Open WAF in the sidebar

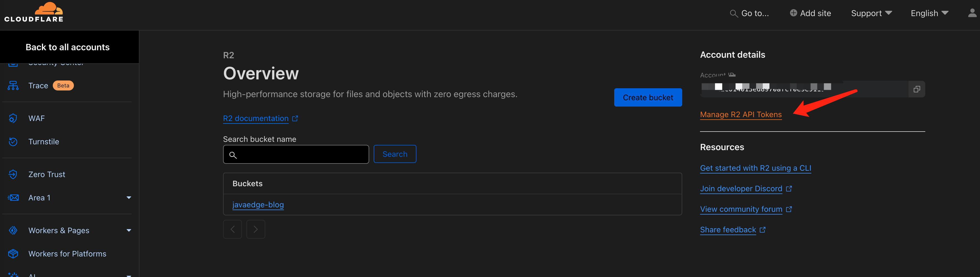(x=36, y=119)
